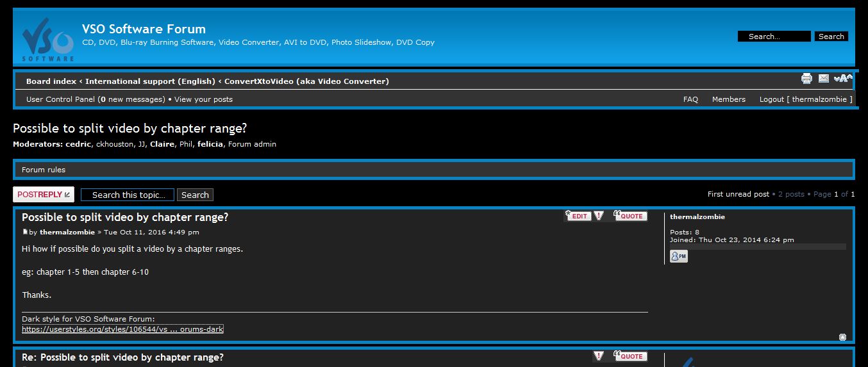Click the e-mail friend envelope icon

coord(824,79)
